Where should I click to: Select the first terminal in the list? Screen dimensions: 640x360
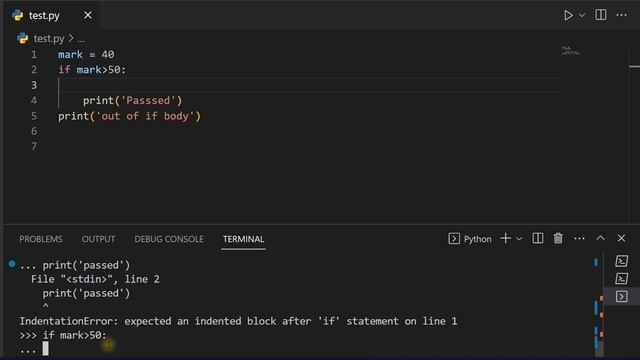621,261
